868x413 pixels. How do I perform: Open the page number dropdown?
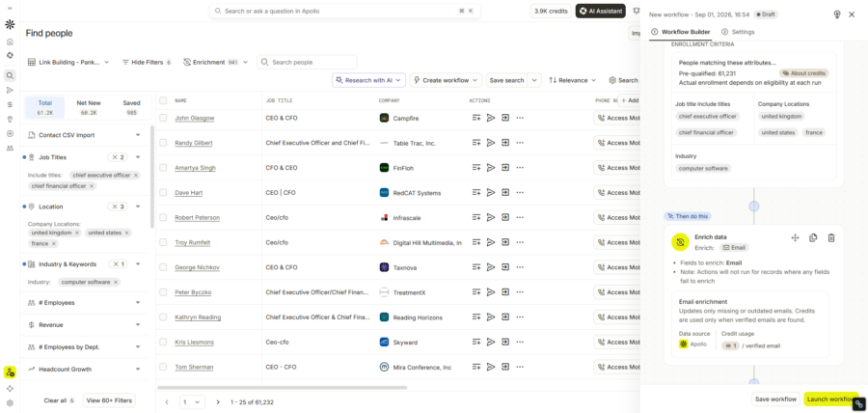(192, 402)
